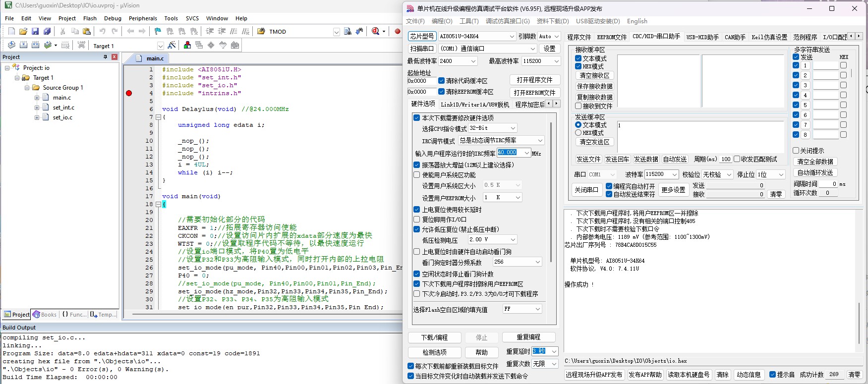Click the Find in Files folder icon

click(261, 31)
